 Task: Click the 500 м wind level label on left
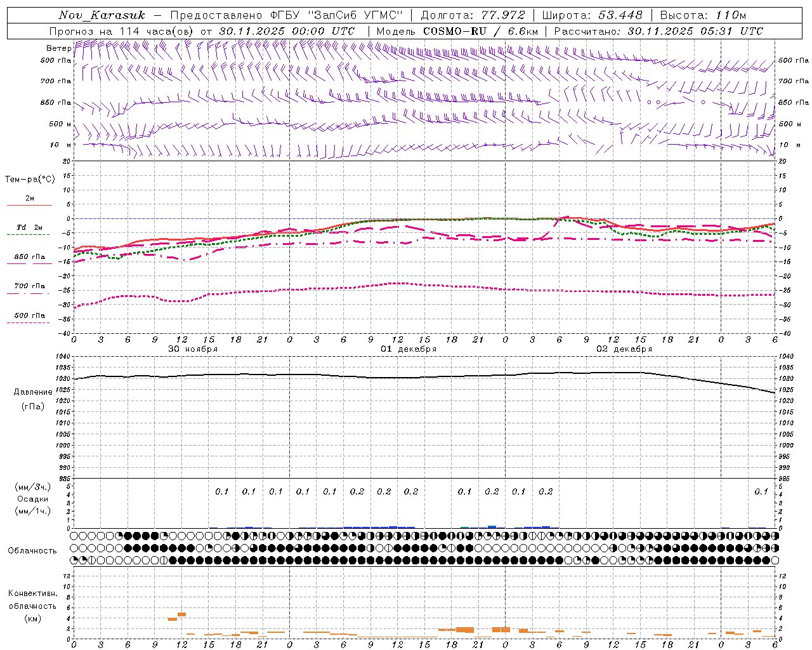click(x=61, y=124)
